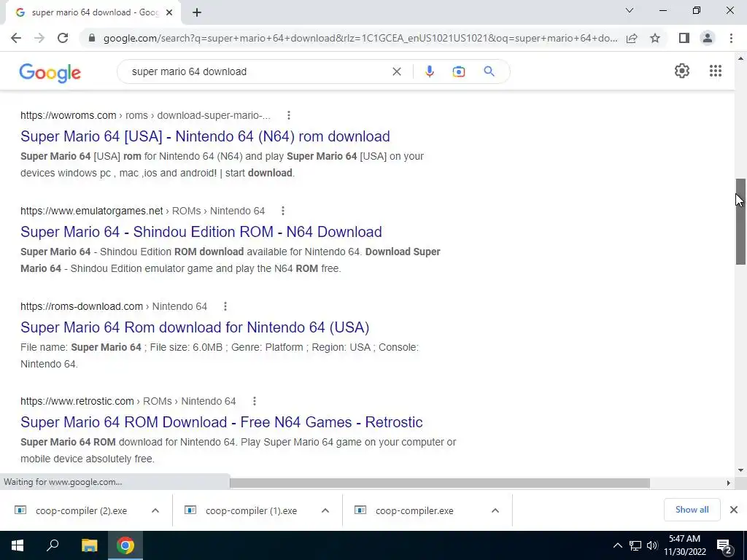Viewport: 747px width, 560px height.
Task: View site info via the padlock icon
Action: (x=92, y=38)
